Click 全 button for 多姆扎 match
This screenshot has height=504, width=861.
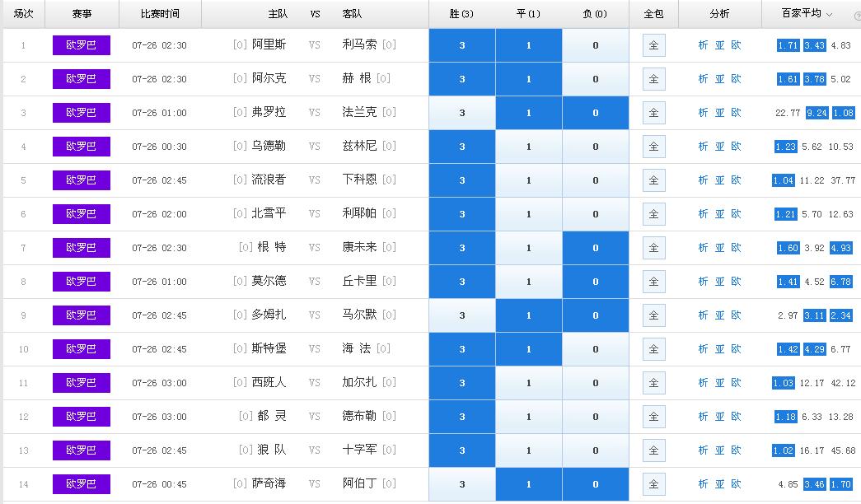[x=653, y=315]
